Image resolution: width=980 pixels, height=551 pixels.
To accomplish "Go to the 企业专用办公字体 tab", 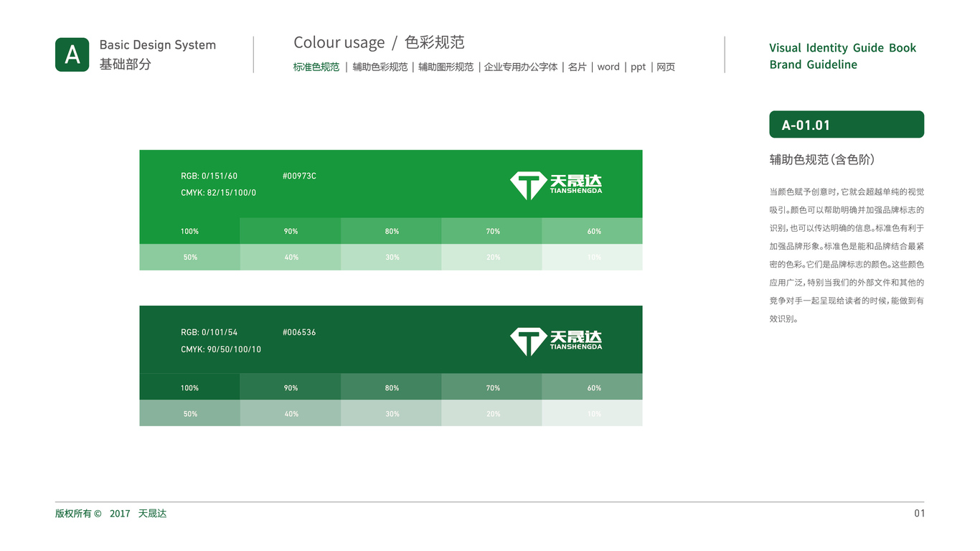I will [521, 67].
